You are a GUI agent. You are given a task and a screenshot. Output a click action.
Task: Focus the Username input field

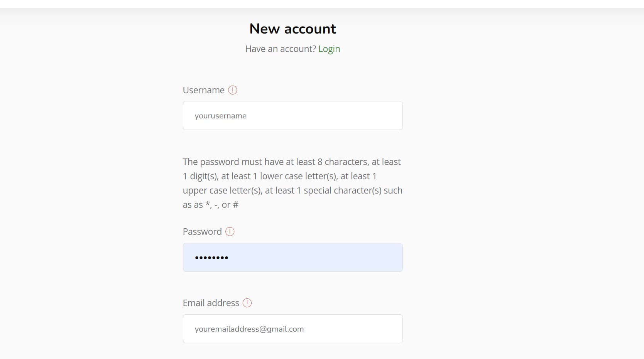pos(293,116)
